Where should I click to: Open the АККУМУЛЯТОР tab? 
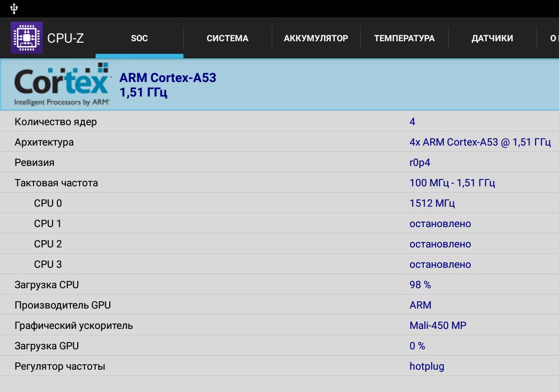click(x=316, y=38)
